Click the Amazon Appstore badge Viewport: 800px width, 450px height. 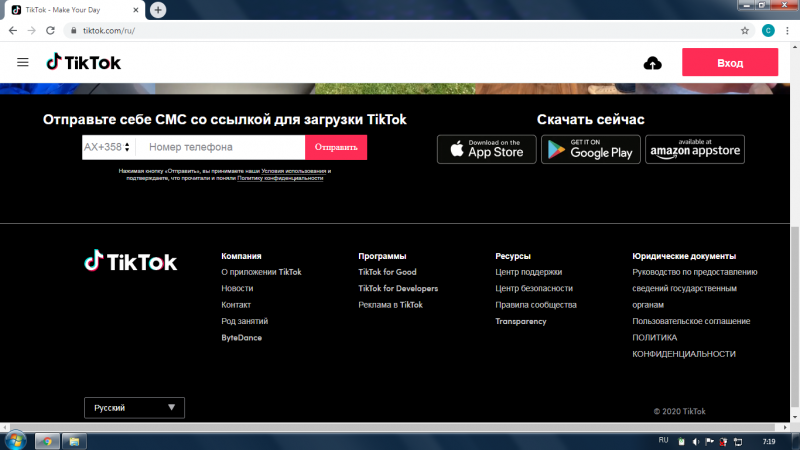695,149
